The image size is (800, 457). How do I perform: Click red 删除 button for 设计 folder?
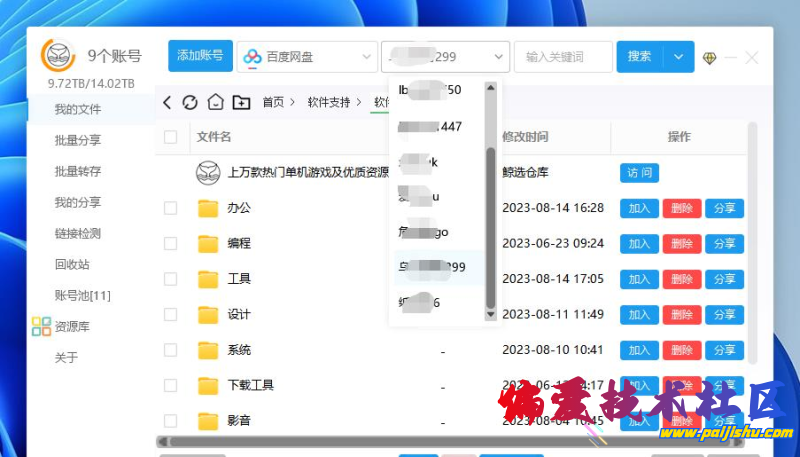coord(681,315)
